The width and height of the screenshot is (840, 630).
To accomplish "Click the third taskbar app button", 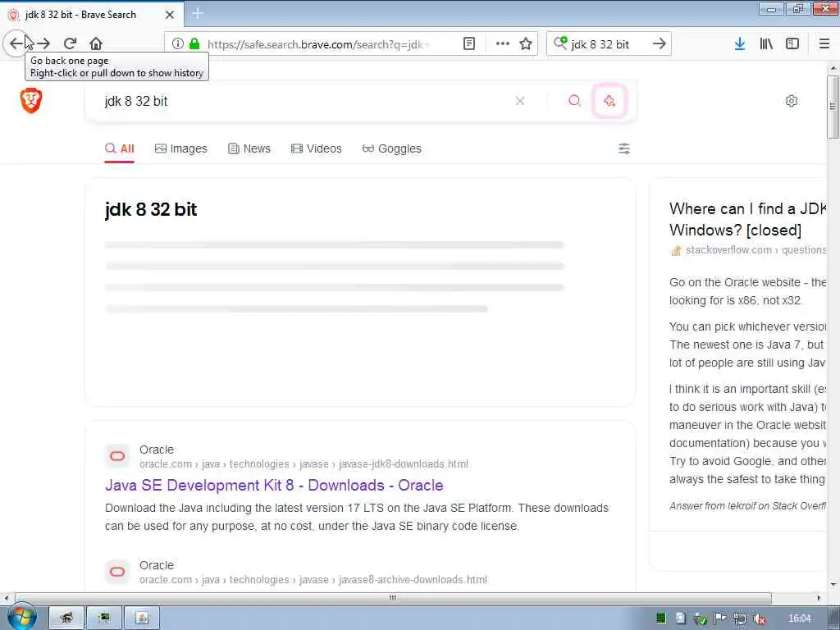I will (x=142, y=619).
